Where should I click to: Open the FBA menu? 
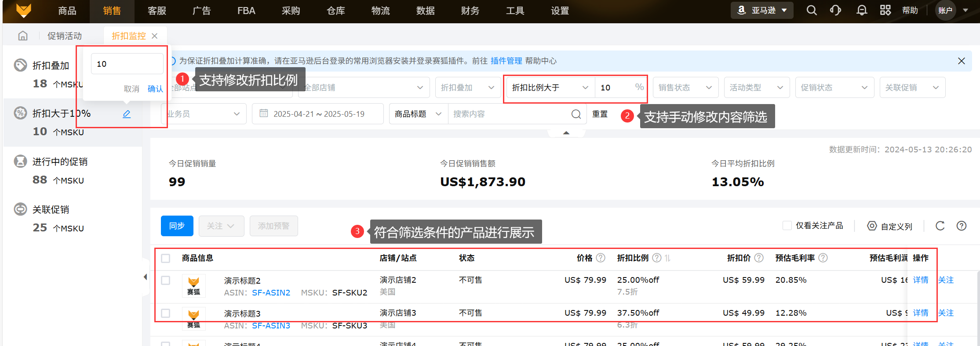246,11
